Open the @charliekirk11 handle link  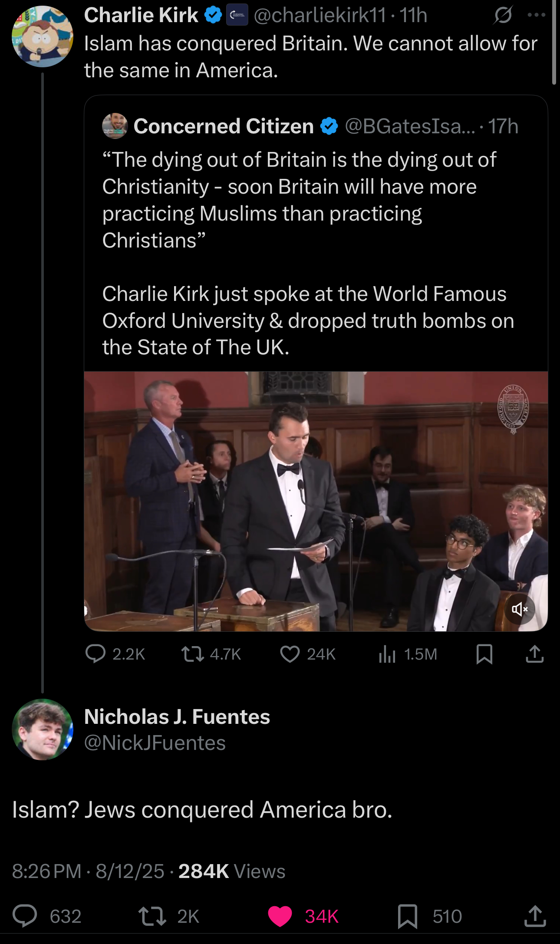coord(320,16)
